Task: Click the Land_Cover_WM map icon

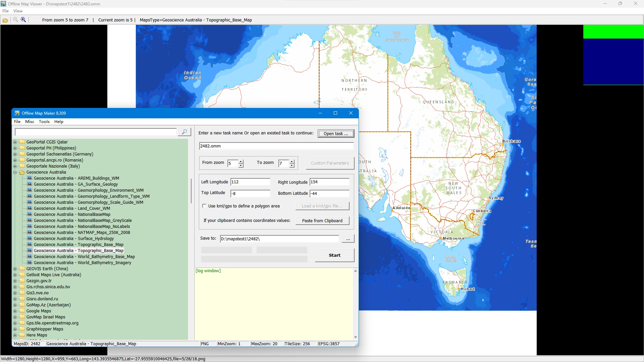Action: [x=30, y=208]
